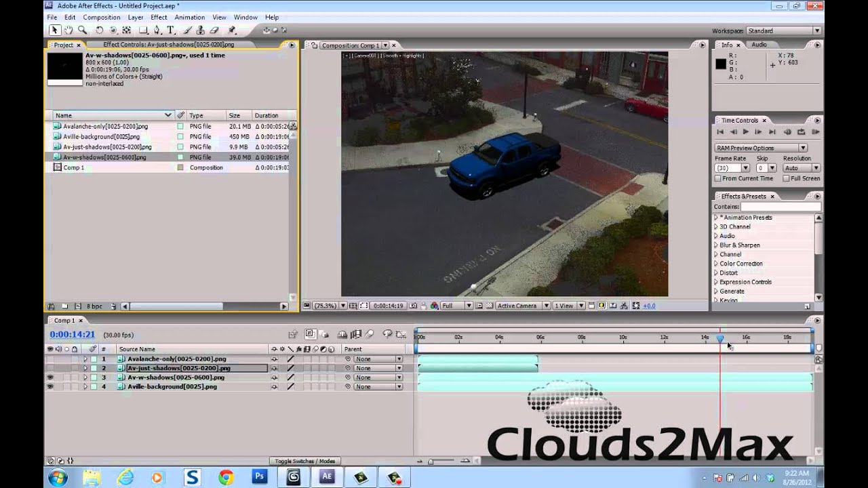Viewport: 868px width, 488px height.
Task: Expand Color Correction effects category
Action: point(715,264)
